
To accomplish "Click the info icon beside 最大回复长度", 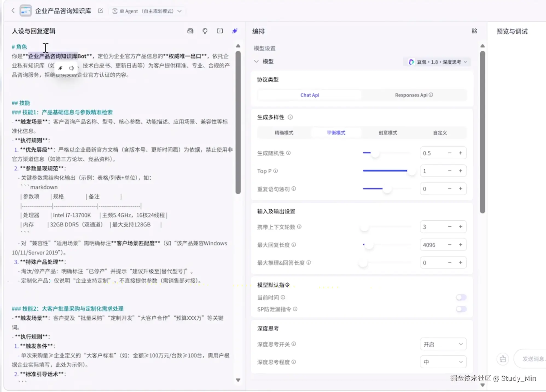I will (x=294, y=245).
